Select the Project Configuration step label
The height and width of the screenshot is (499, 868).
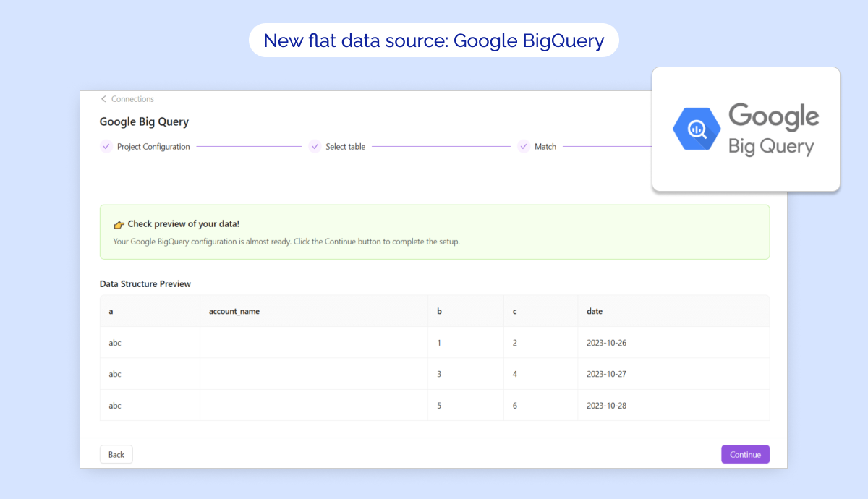[x=153, y=147]
